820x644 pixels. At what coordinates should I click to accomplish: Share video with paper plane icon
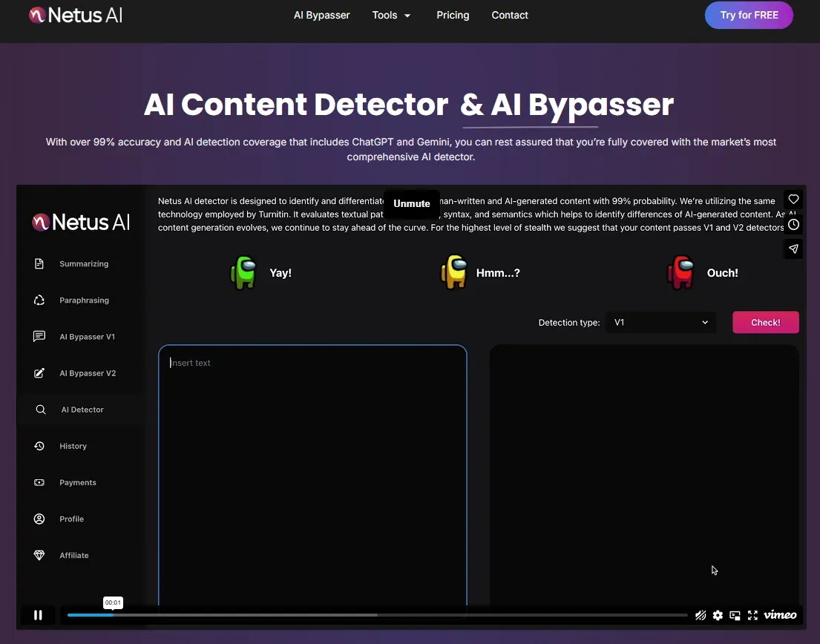[x=793, y=249]
